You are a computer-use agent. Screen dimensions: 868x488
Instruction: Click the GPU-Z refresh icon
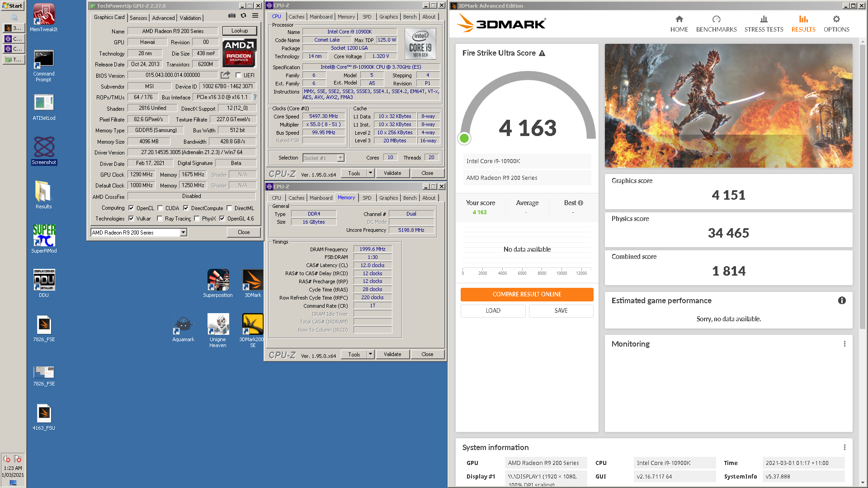(x=243, y=16)
